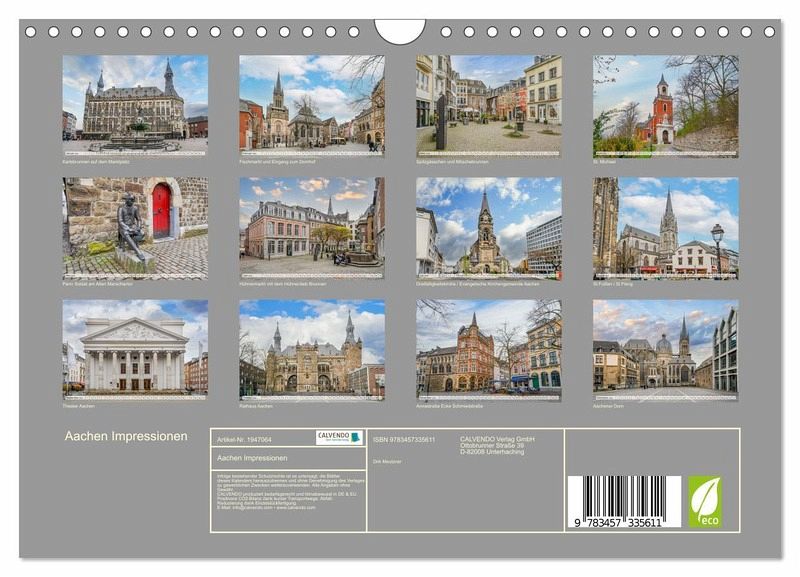Click the 'Karlsbrunnen auf dem Marktplatz' caption
This screenshot has width=800, height=577.
click(x=96, y=162)
